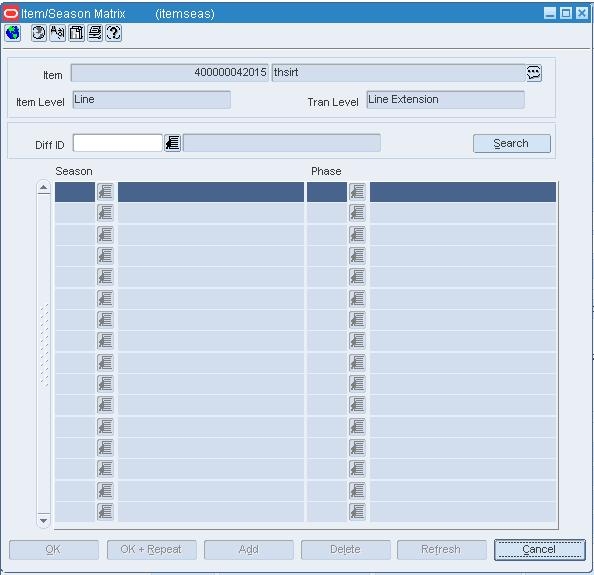Viewport: 594px width, 575px height.
Task: Click the Diff ID description field
Action: point(281,143)
